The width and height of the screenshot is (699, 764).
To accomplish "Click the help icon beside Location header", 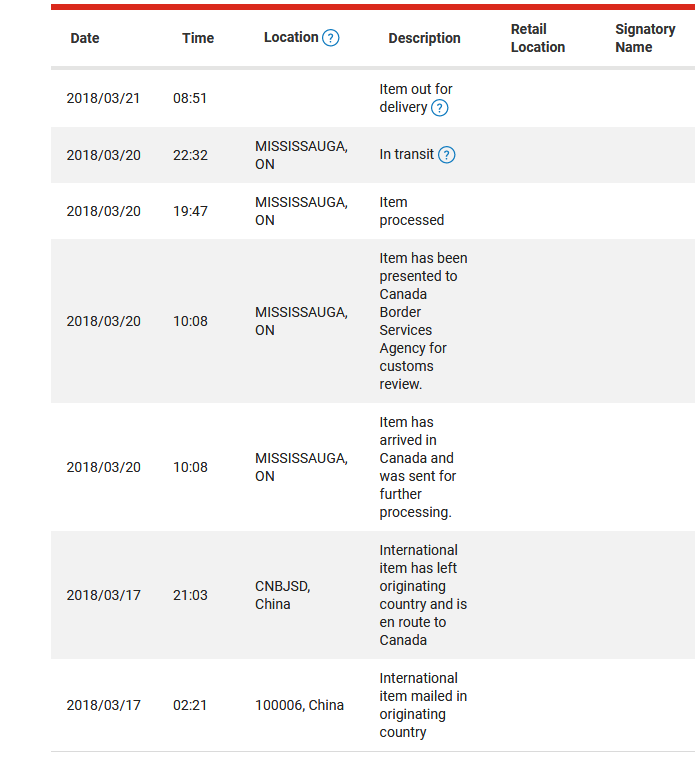I will [330, 38].
